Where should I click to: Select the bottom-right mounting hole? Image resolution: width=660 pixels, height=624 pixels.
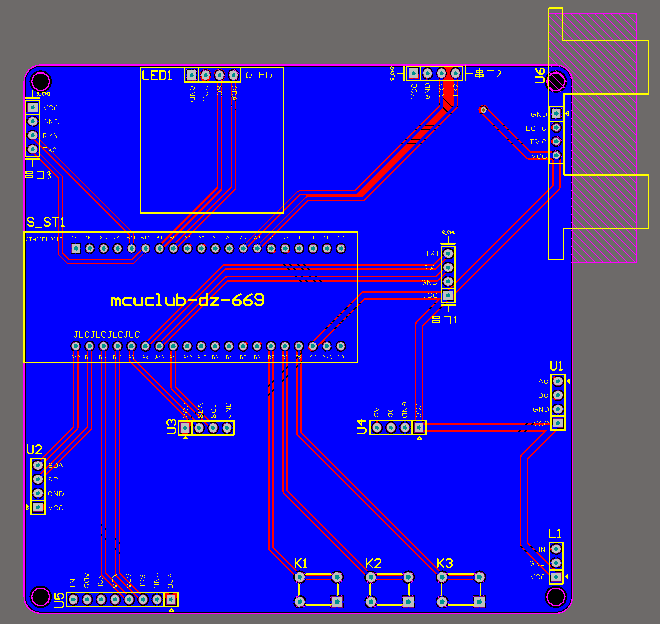[x=556, y=596]
